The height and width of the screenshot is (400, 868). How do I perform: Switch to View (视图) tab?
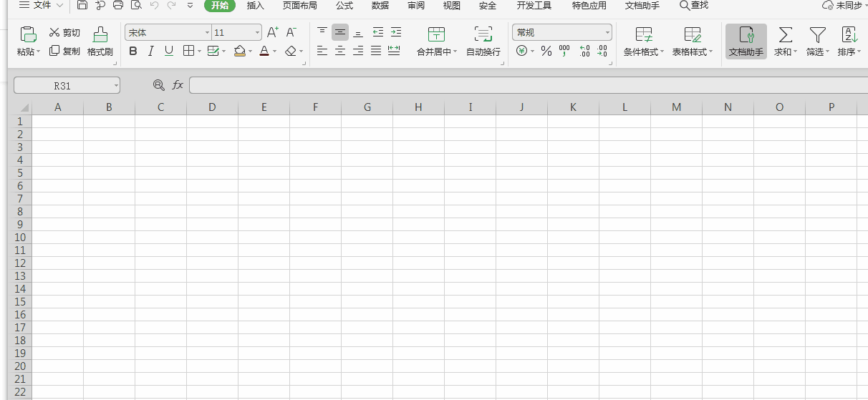pos(452,5)
